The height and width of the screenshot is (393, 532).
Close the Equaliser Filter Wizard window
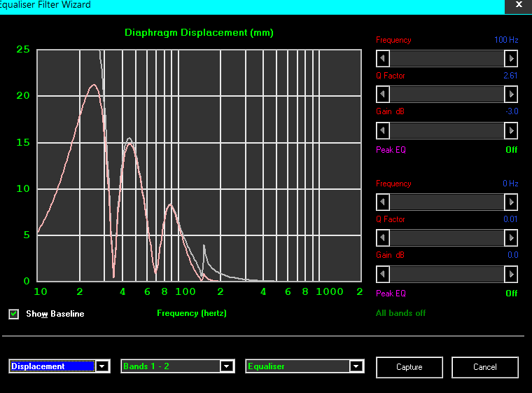(519, 5)
